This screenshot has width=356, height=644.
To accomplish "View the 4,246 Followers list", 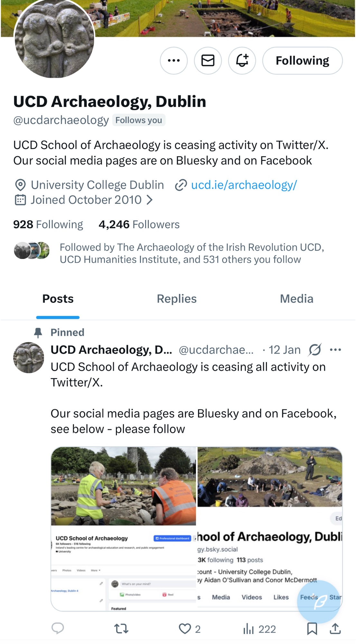I will click(x=139, y=224).
